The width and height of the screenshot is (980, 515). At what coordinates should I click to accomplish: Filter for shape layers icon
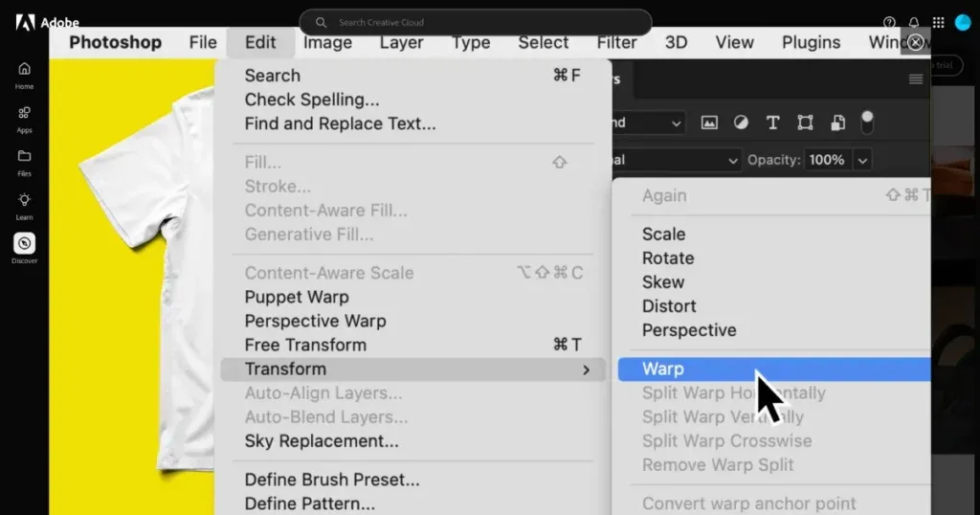(805, 123)
